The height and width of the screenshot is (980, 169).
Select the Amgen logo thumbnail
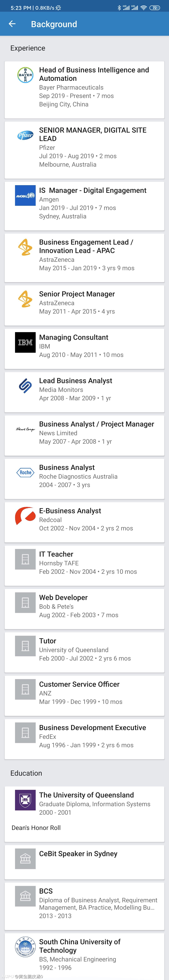pyautogui.click(x=25, y=195)
